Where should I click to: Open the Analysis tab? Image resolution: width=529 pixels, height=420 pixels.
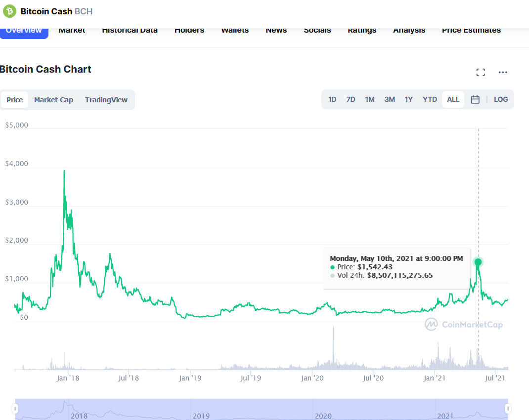[409, 30]
